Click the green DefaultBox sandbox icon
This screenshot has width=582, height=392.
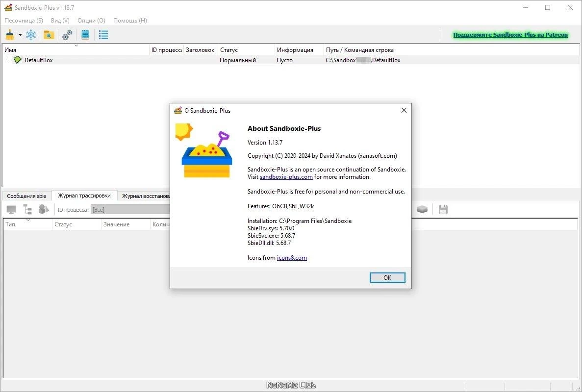pos(18,60)
